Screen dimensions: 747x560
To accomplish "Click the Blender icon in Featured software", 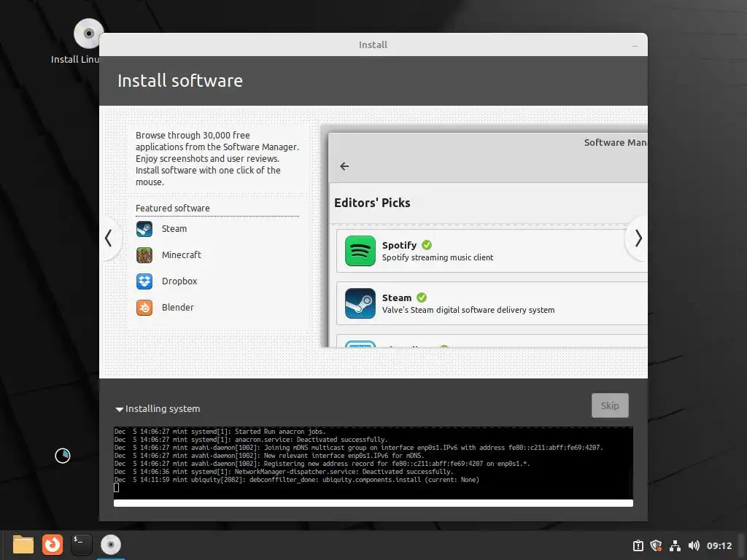I will pyautogui.click(x=144, y=308).
